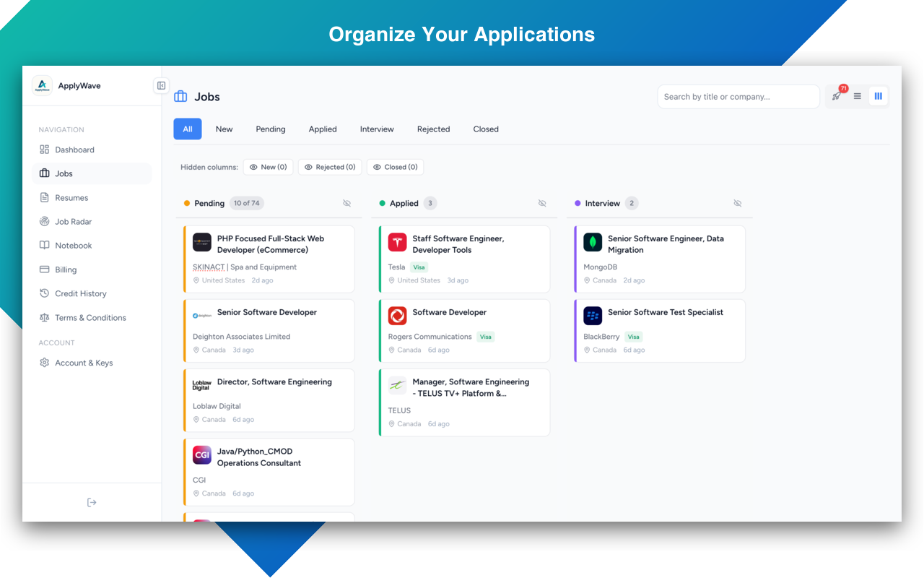Click the search by title or company field
This screenshot has width=924, height=578.
tap(738, 97)
